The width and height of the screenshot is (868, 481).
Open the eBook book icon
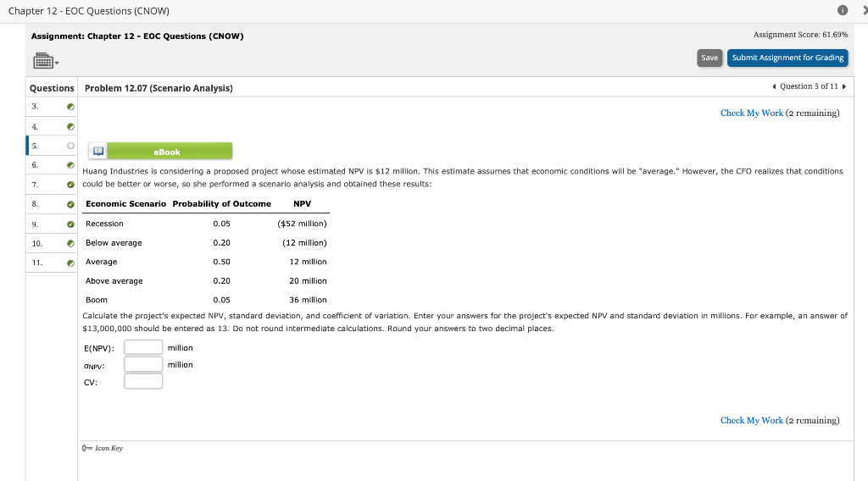[x=98, y=151]
